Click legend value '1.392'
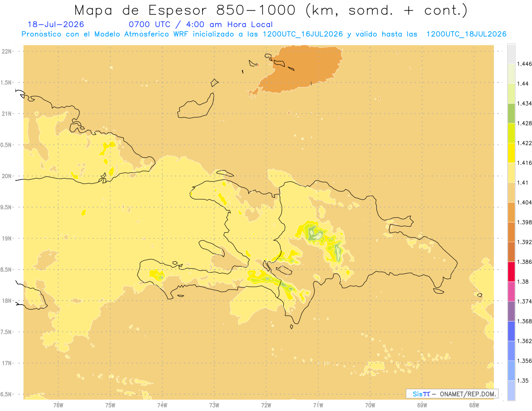 [x=524, y=242]
